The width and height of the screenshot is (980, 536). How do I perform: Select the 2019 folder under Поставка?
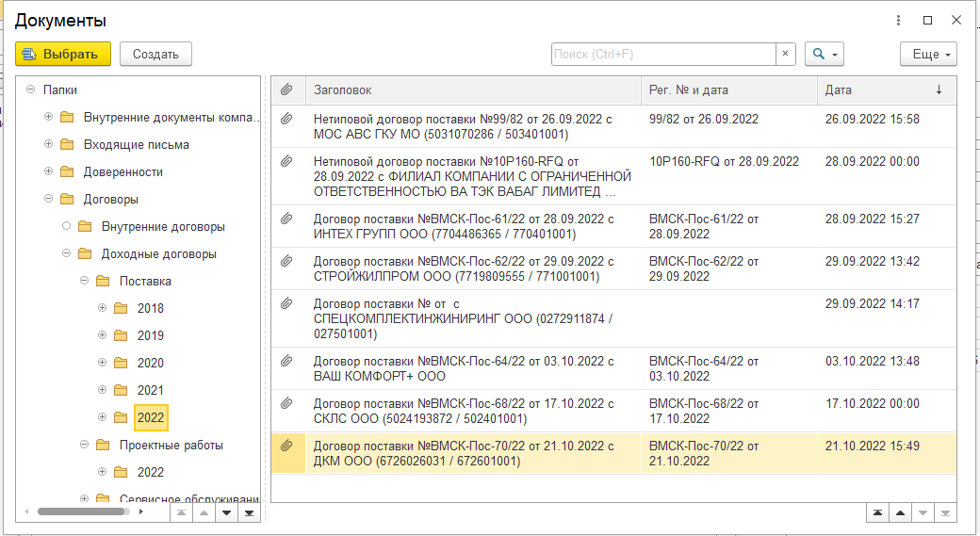[151, 335]
